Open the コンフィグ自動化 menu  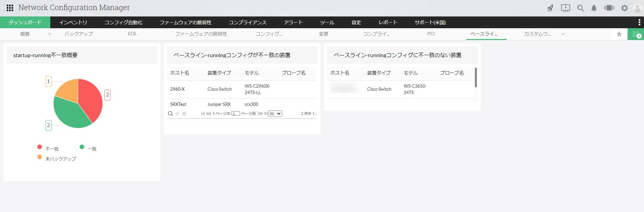123,22
